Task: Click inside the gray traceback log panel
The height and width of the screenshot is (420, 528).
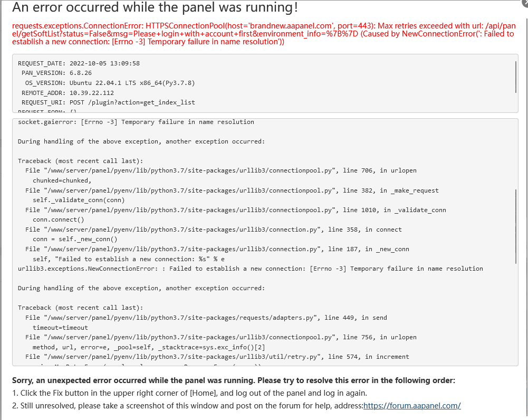Action: pos(264,237)
